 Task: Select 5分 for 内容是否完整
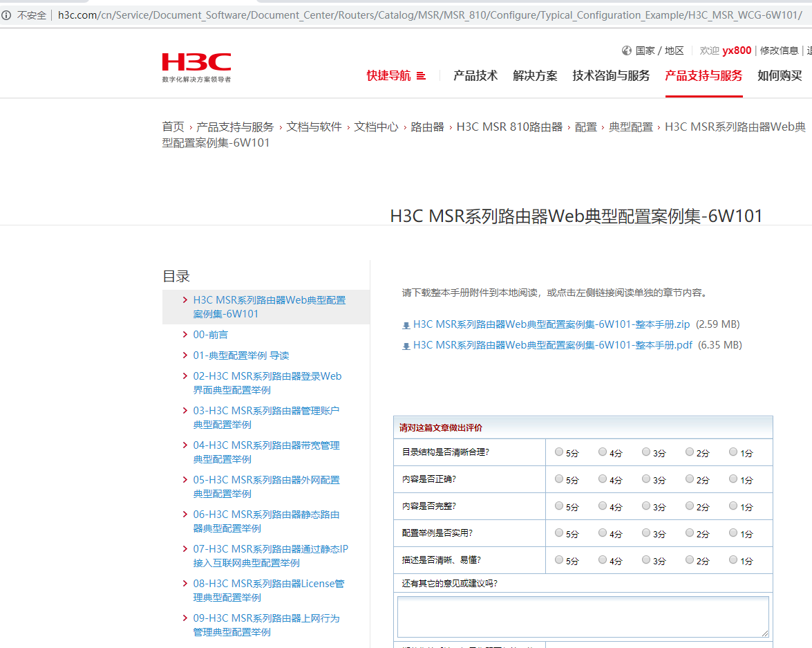559,506
